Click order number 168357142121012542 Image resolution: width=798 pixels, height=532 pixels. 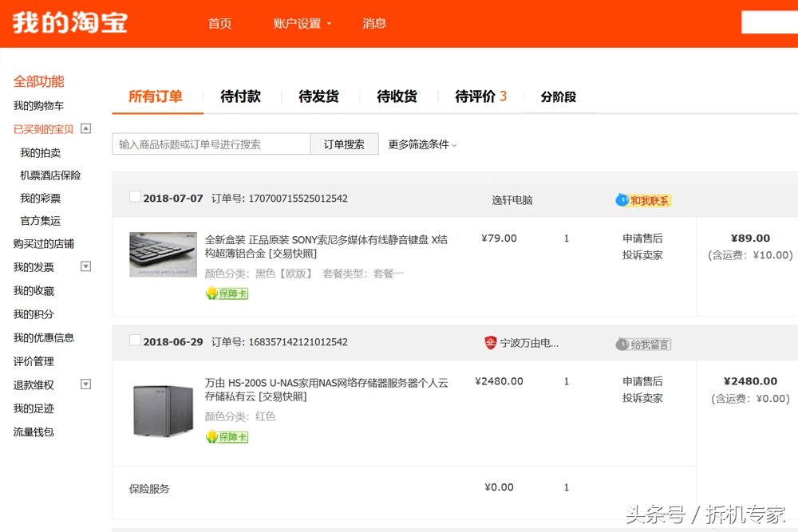pos(298,342)
